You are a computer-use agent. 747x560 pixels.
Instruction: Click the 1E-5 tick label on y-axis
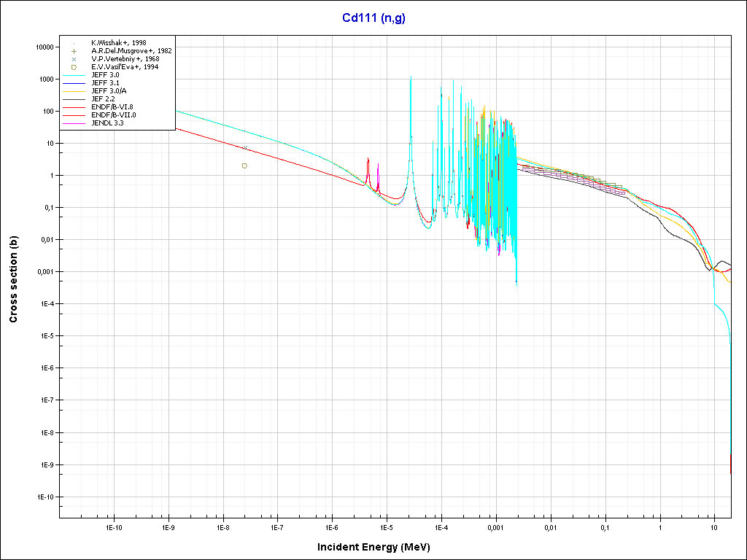point(44,336)
